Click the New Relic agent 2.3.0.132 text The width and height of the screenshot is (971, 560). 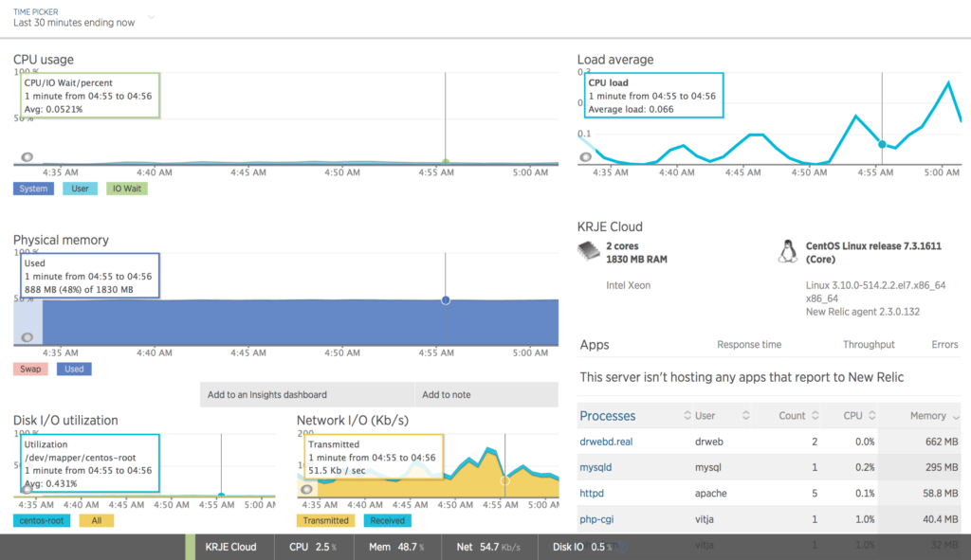tap(862, 312)
